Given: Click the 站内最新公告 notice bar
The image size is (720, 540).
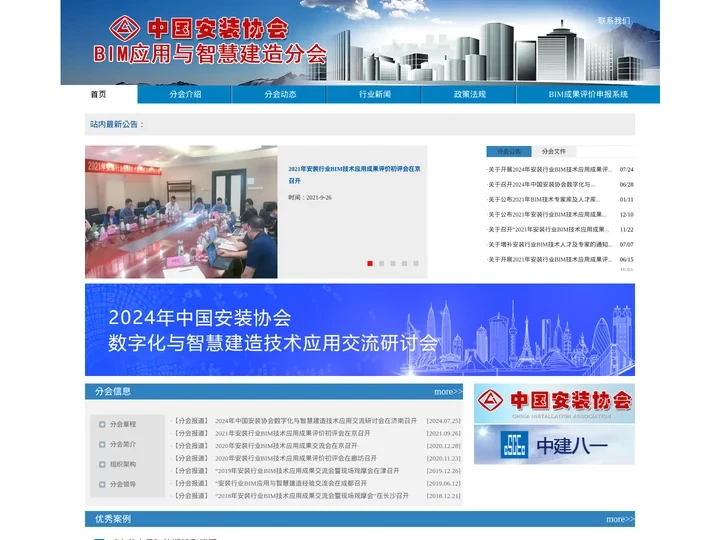Looking at the screenshot, I should click(x=360, y=124).
